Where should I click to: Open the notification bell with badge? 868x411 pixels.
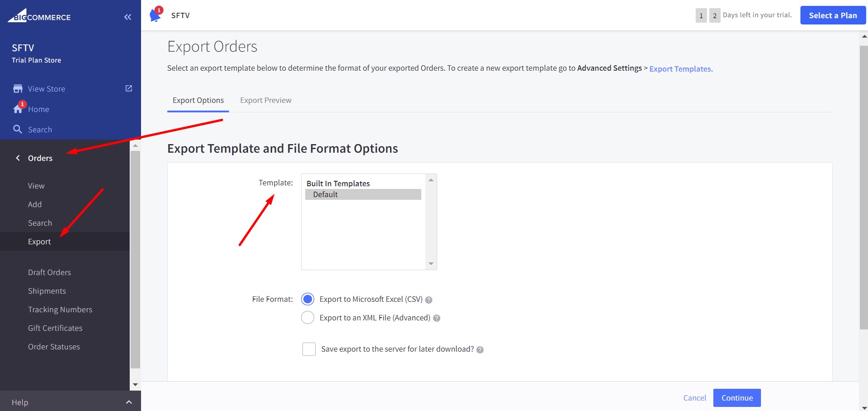tap(155, 14)
